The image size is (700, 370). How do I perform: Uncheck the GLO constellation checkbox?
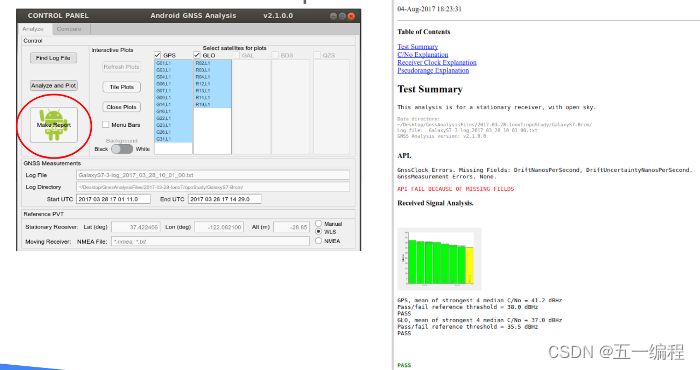click(x=197, y=55)
